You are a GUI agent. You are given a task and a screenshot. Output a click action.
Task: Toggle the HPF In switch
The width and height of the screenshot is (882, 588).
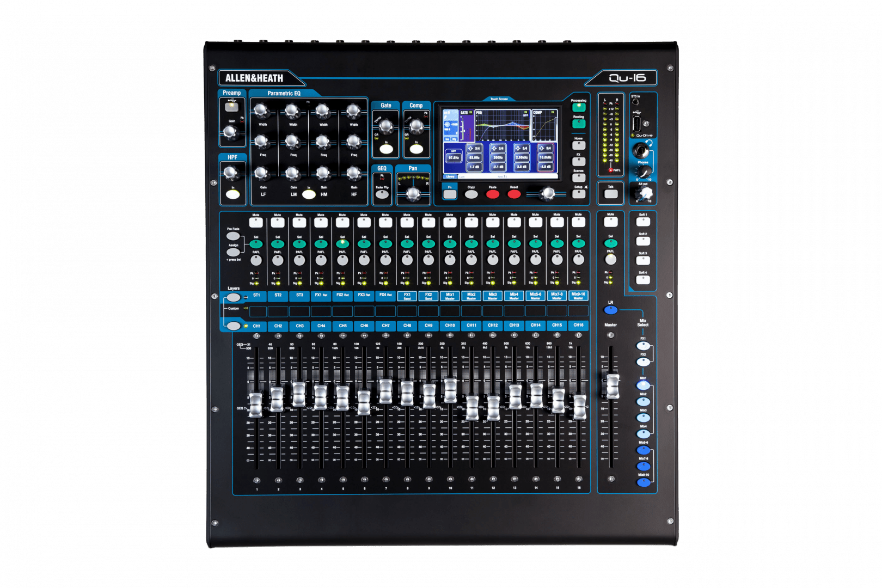pos(232,194)
